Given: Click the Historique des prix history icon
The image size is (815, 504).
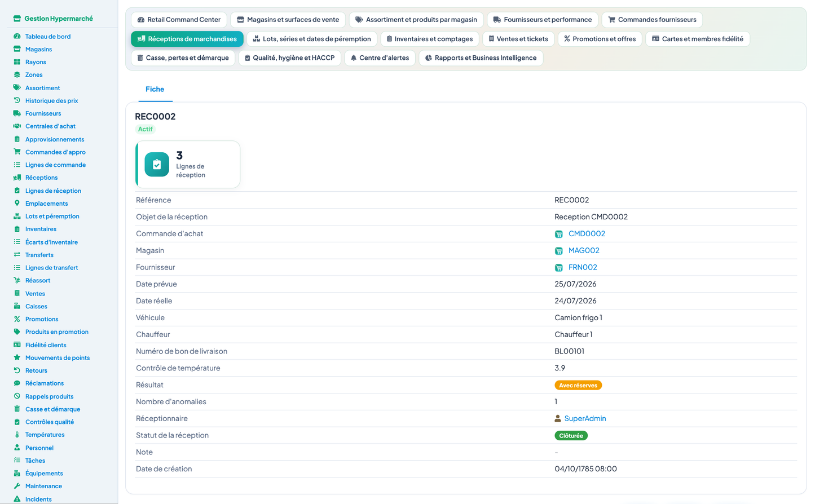Looking at the screenshot, I should (17, 100).
